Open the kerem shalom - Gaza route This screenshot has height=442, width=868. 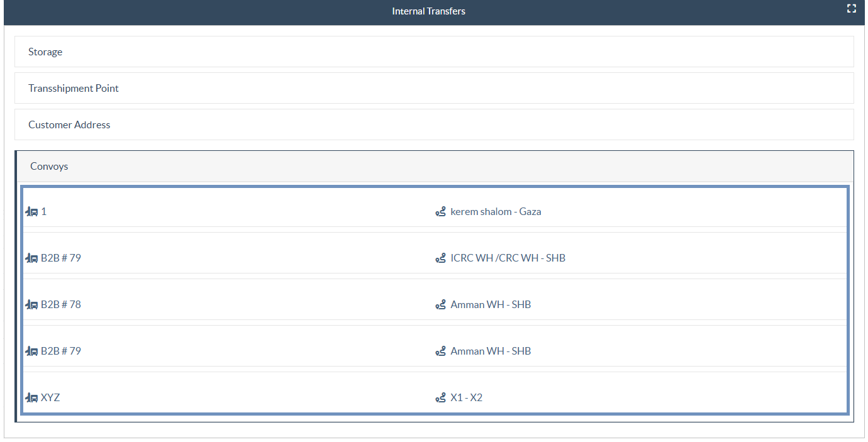coord(496,212)
